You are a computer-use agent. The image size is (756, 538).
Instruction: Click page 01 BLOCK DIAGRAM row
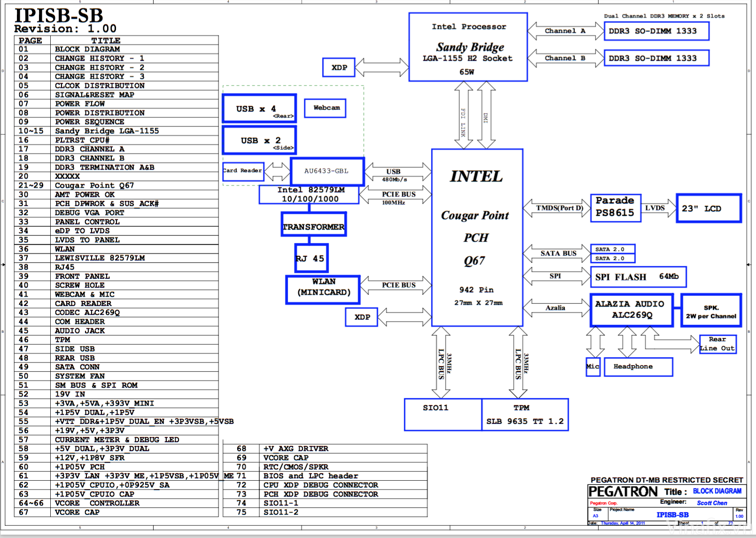coord(116,49)
